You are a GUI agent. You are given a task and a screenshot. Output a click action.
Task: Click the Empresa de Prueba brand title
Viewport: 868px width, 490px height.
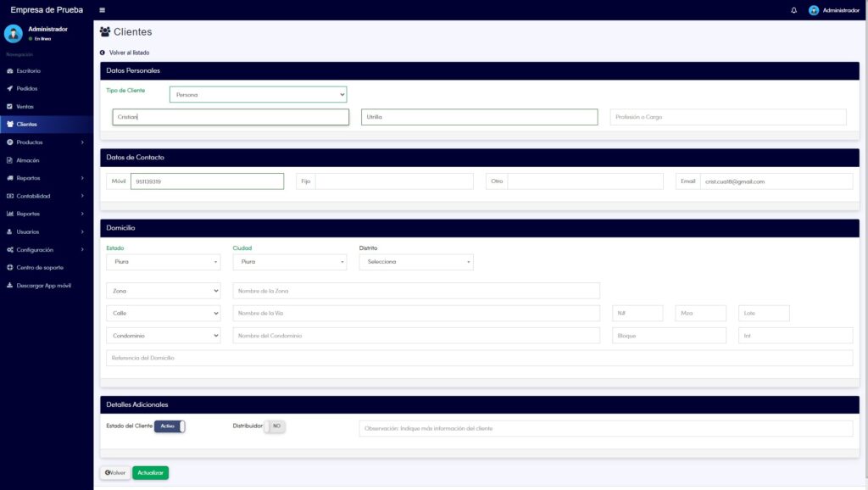coord(47,10)
